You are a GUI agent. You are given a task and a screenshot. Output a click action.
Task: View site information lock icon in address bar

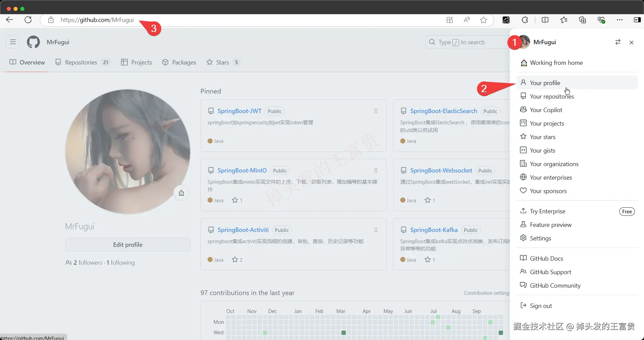point(51,20)
